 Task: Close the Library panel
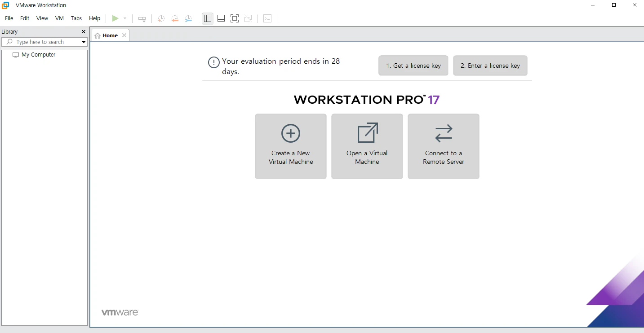click(83, 32)
